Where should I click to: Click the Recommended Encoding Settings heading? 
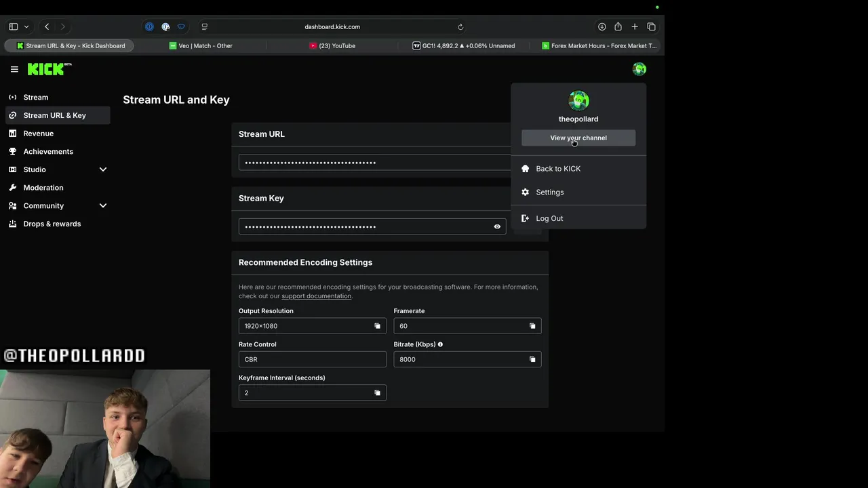(305, 262)
